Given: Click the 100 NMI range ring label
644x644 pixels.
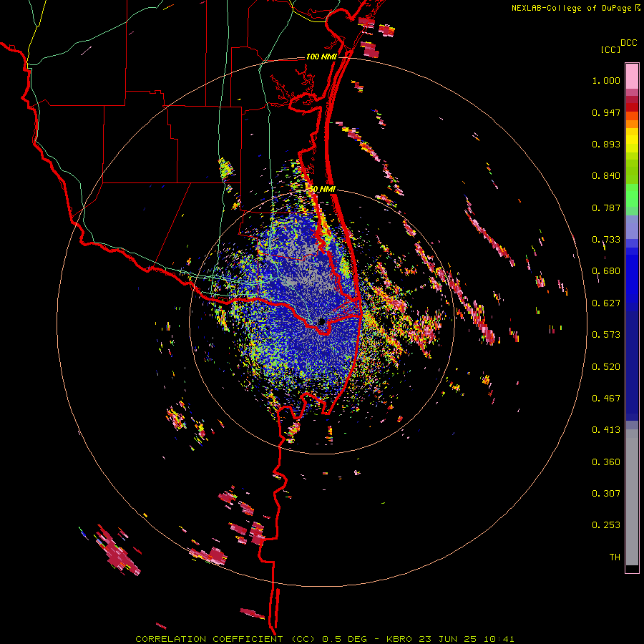Looking at the screenshot, I should [321, 57].
